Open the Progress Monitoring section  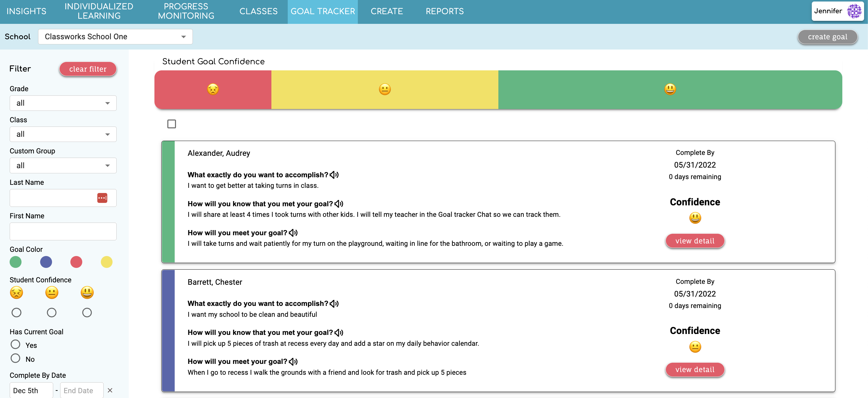point(186,11)
